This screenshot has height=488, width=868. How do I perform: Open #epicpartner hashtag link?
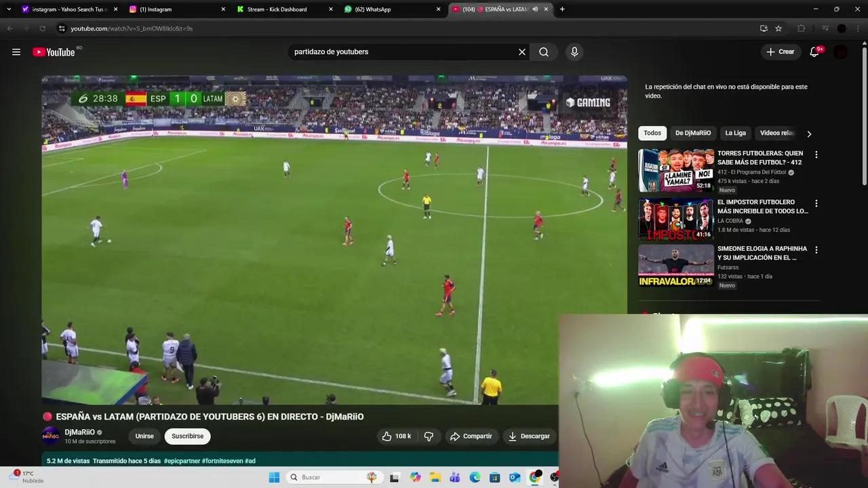[x=182, y=461]
